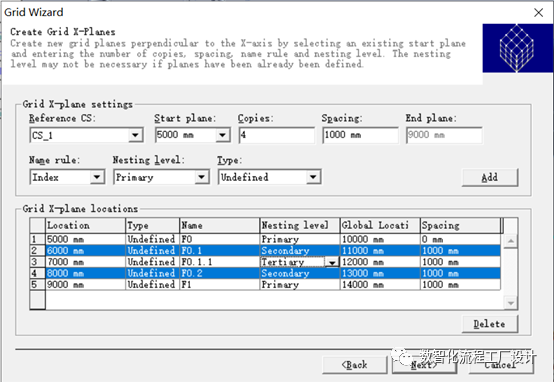Screen dimensions: 554x382
Task: Click the Copies input field
Action: tap(277, 135)
